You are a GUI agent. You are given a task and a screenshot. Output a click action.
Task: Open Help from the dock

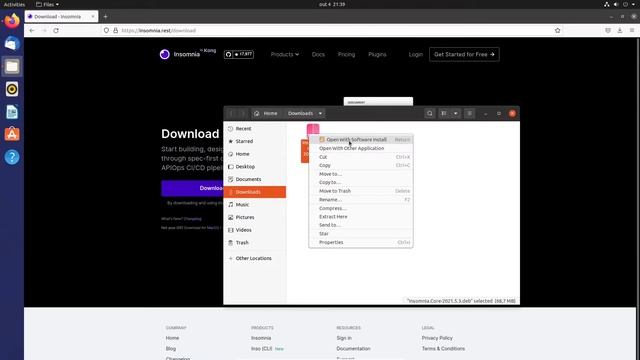pyautogui.click(x=12, y=157)
